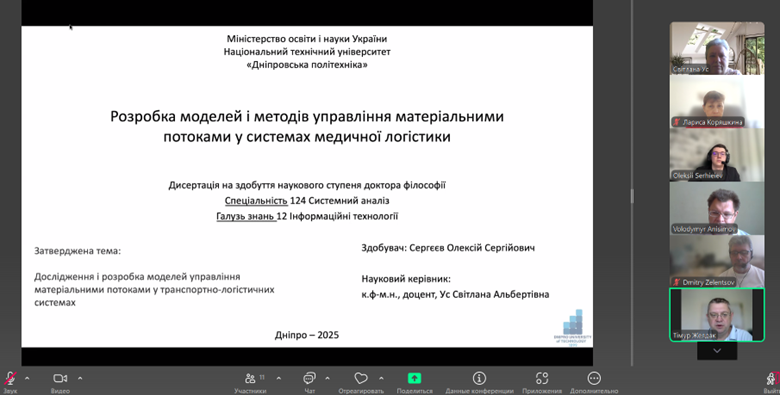Expand video options arrow next to Видео
Screen dimensions: 780x395
pyautogui.click(x=80, y=379)
